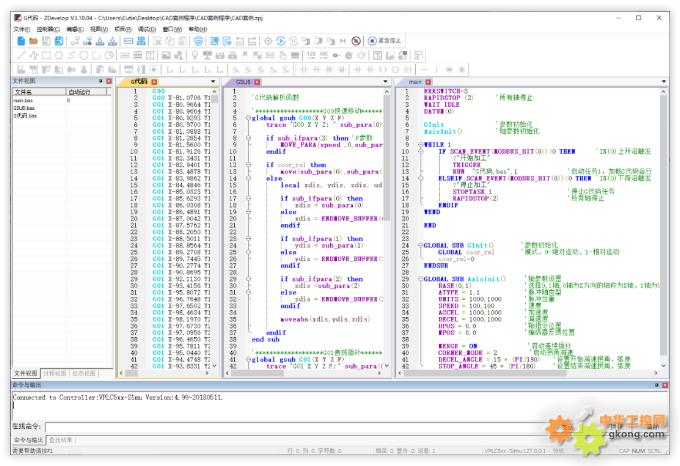Switch to the G0U0 editor tab

point(243,81)
